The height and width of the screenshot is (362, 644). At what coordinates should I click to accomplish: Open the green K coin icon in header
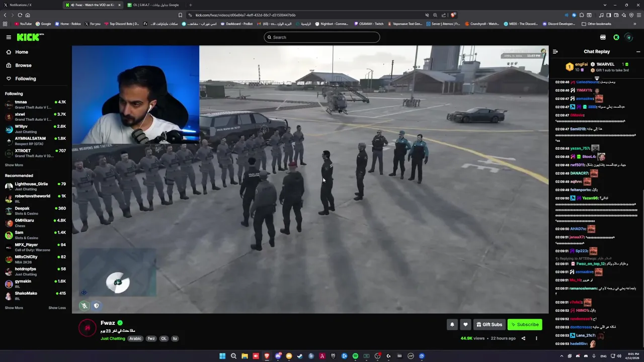[x=616, y=37]
